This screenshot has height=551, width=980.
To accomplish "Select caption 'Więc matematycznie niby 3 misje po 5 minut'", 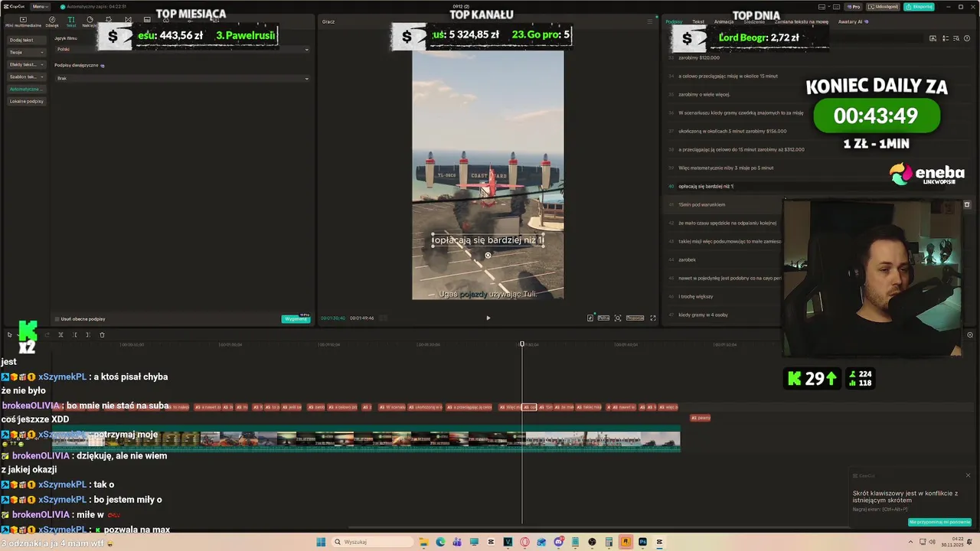I will point(726,168).
